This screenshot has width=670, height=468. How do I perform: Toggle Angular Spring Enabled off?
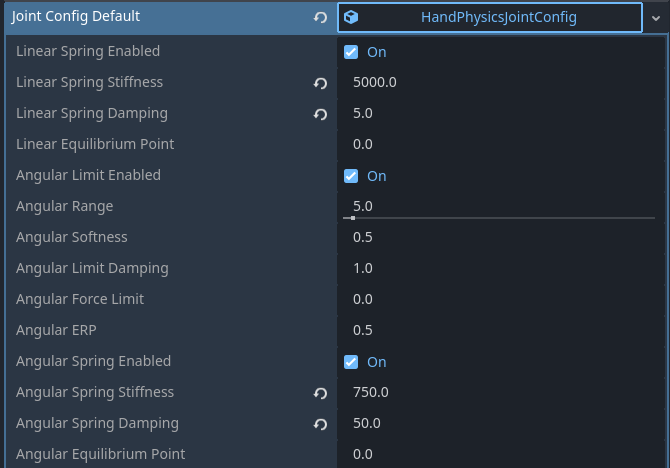(x=351, y=362)
